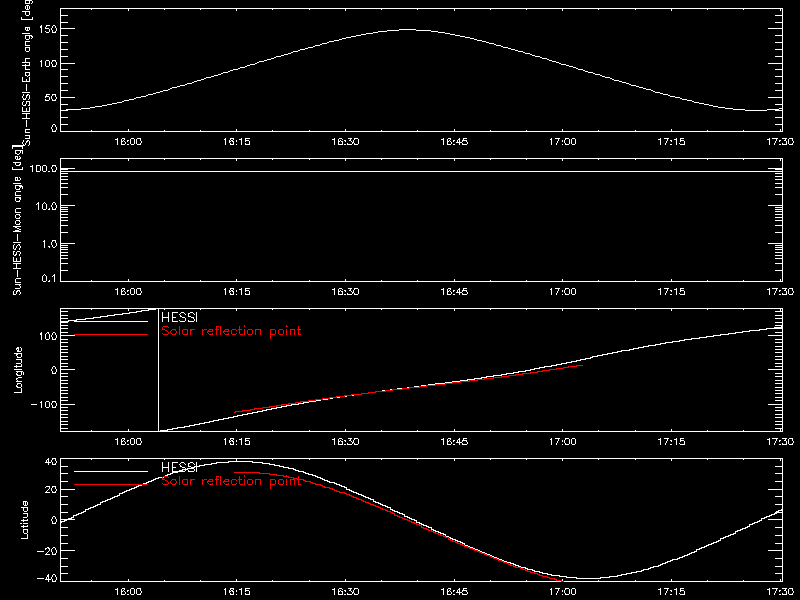Image resolution: width=800 pixels, height=600 pixels.
Task: Click the Sun-HESSI-Earth angle axis title
Action: pos(26,73)
